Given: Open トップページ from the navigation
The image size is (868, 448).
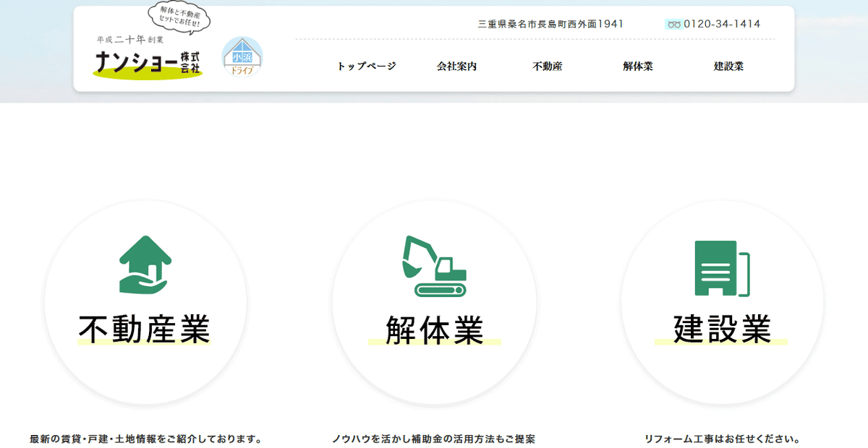Looking at the screenshot, I should (367, 66).
